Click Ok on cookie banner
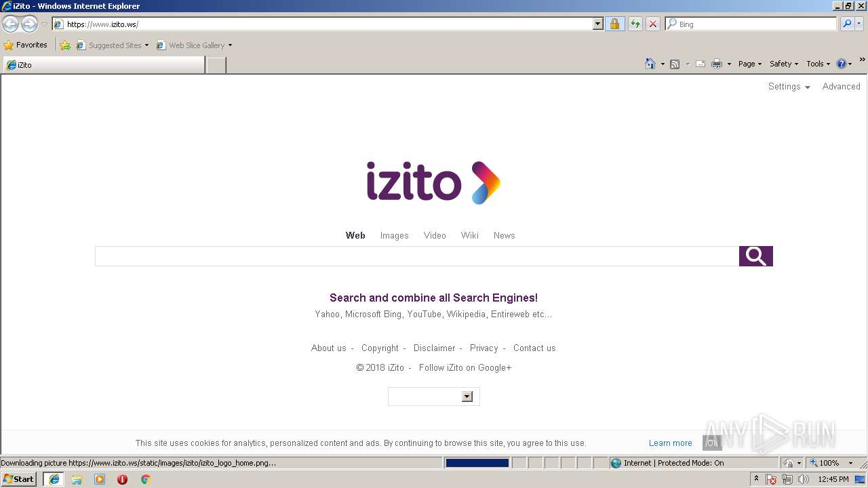868x488 pixels. [712, 443]
